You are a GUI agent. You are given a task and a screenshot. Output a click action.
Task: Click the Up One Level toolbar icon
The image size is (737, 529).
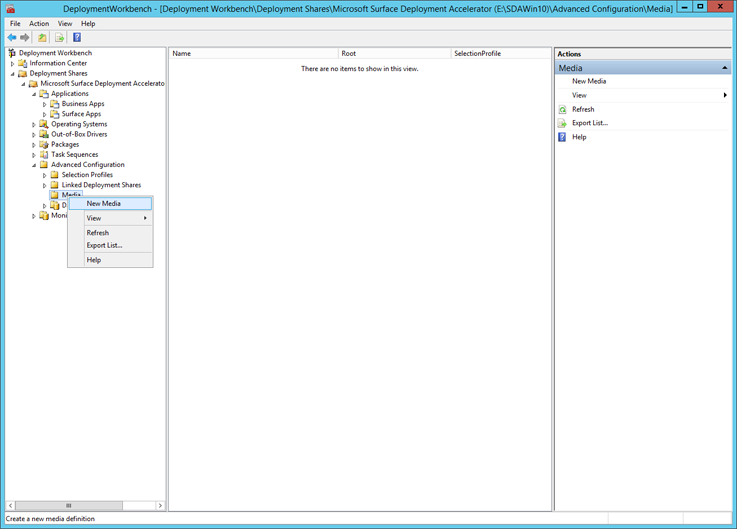click(x=43, y=38)
